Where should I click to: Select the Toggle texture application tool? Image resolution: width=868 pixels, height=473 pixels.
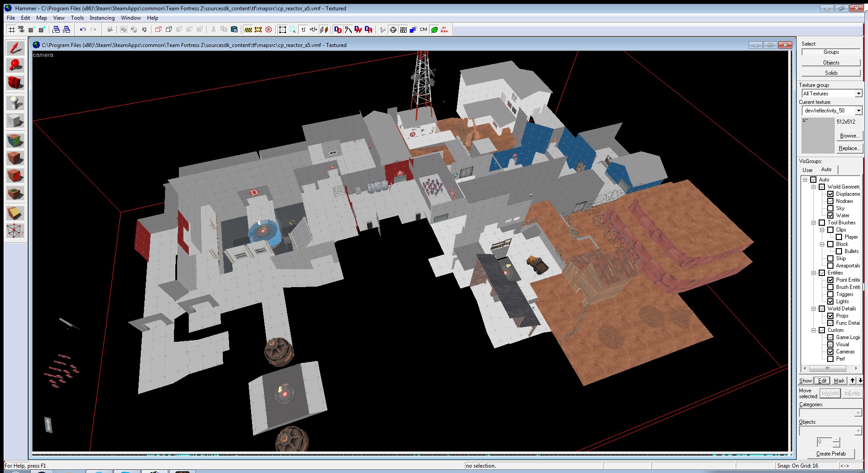tap(15, 141)
